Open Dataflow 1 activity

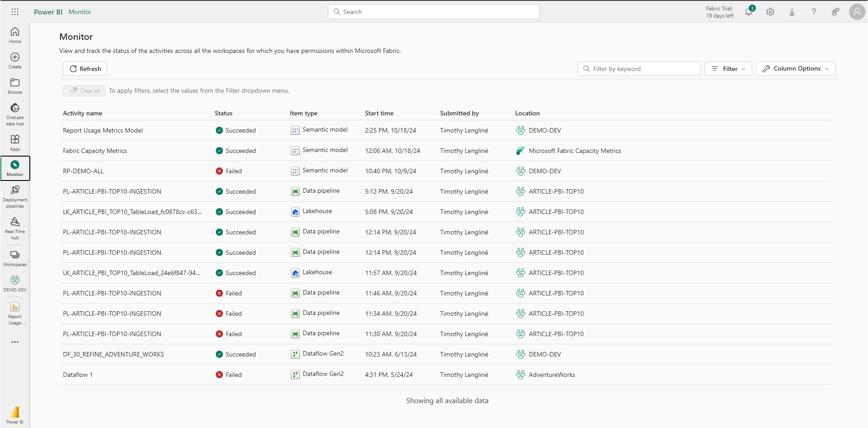(x=78, y=375)
